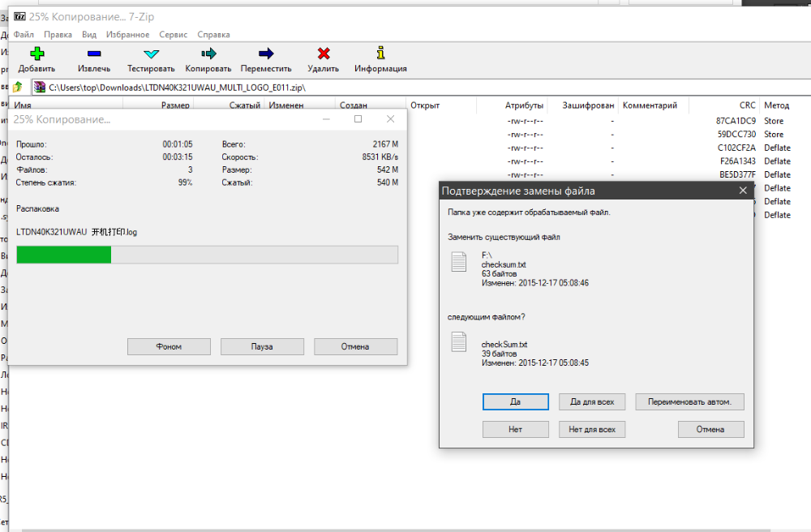This screenshot has height=532, width=811.
Task: Choose Да для всех button
Action: pyautogui.click(x=592, y=401)
